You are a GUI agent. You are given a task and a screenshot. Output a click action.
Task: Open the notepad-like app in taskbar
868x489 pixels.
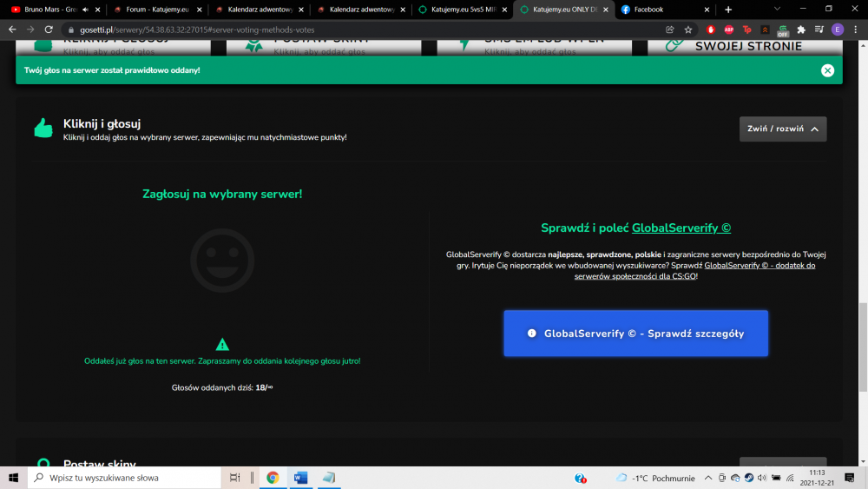(x=329, y=478)
